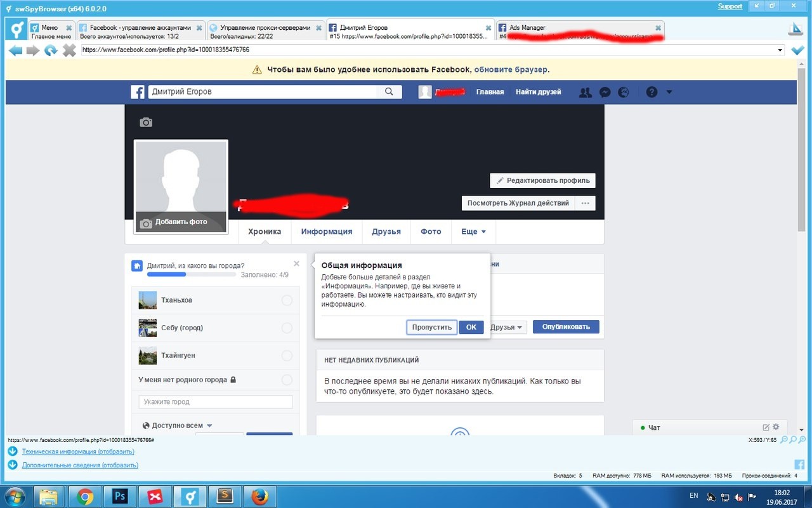The width and height of the screenshot is (812, 508).
Task: Click the compose new message icon in the chat bar
Action: click(x=766, y=427)
